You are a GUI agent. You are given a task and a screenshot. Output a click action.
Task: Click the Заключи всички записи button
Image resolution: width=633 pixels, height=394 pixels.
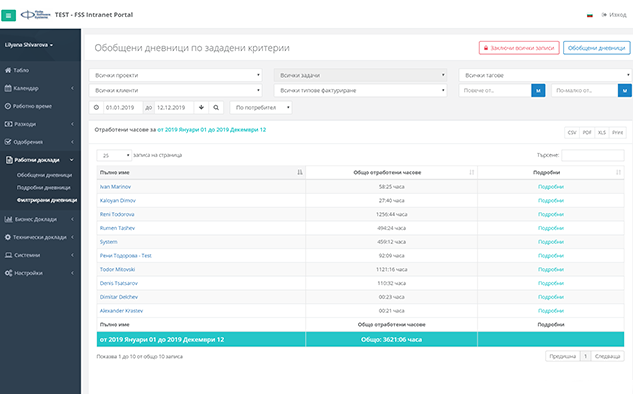(519, 48)
